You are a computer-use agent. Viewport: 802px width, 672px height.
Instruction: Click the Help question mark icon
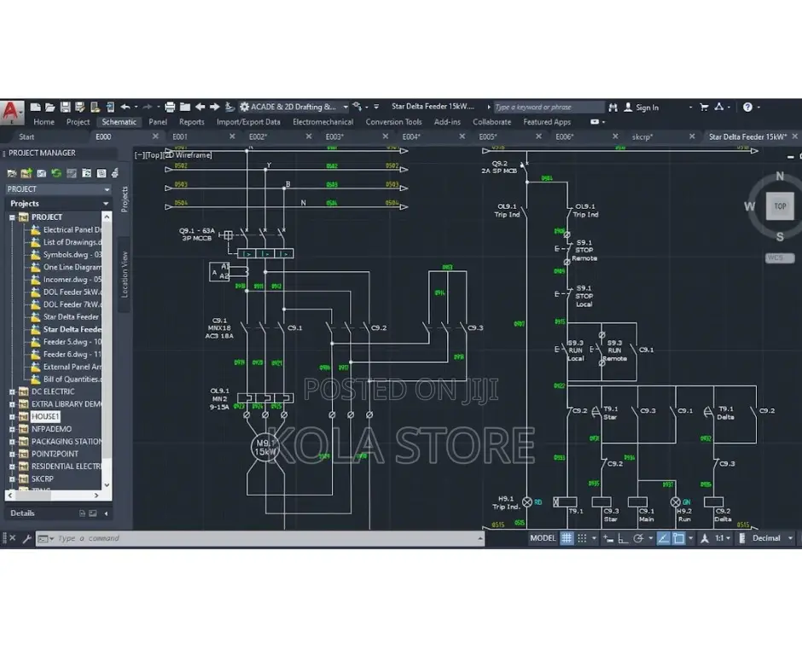coord(747,107)
